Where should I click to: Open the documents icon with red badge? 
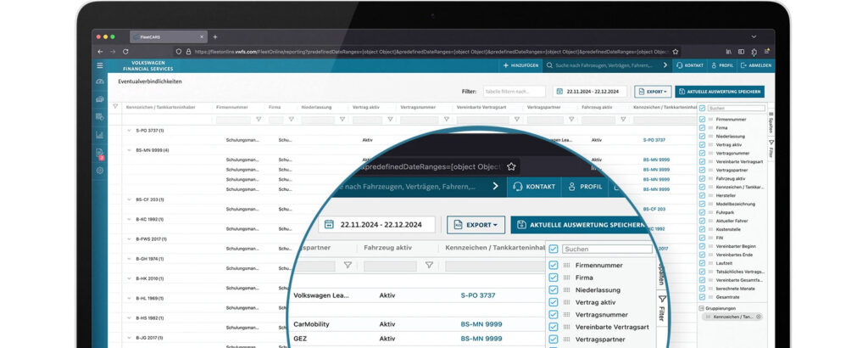(x=100, y=153)
